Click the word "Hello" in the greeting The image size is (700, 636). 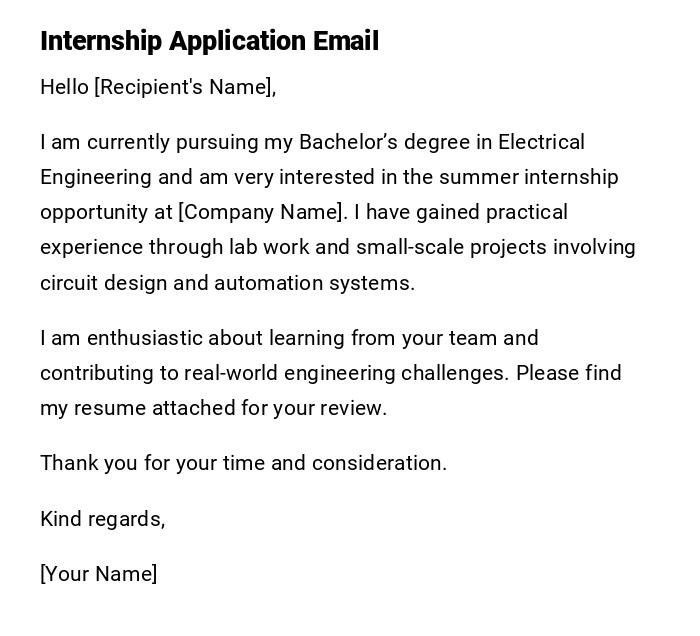[64, 87]
